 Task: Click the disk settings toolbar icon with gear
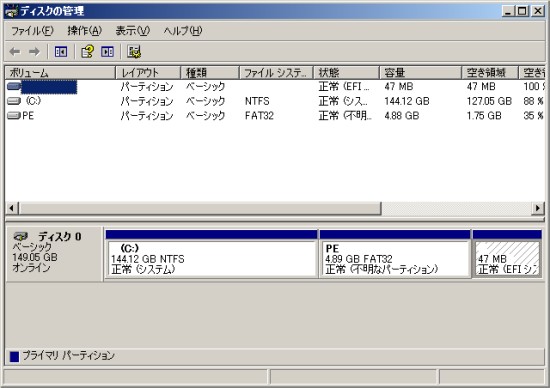134,52
